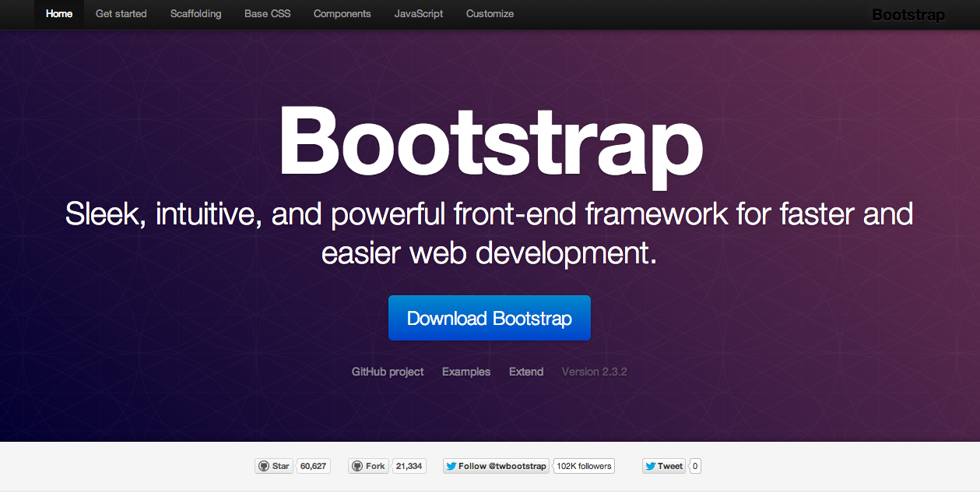Click the Tweet button
Viewport: 980px width, 494px height.
pyautogui.click(x=664, y=466)
